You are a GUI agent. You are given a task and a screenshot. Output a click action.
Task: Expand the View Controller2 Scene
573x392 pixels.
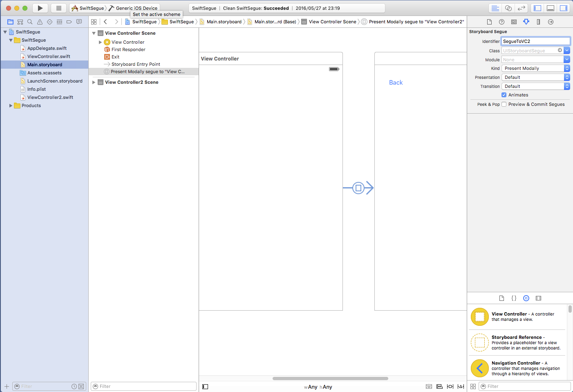[x=94, y=82]
